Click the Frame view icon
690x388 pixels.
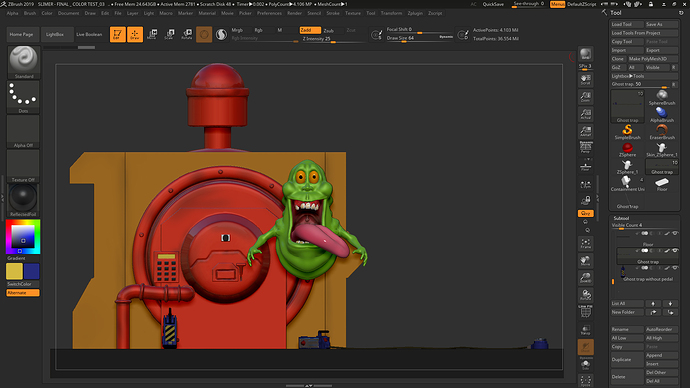(x=586, y=243)
